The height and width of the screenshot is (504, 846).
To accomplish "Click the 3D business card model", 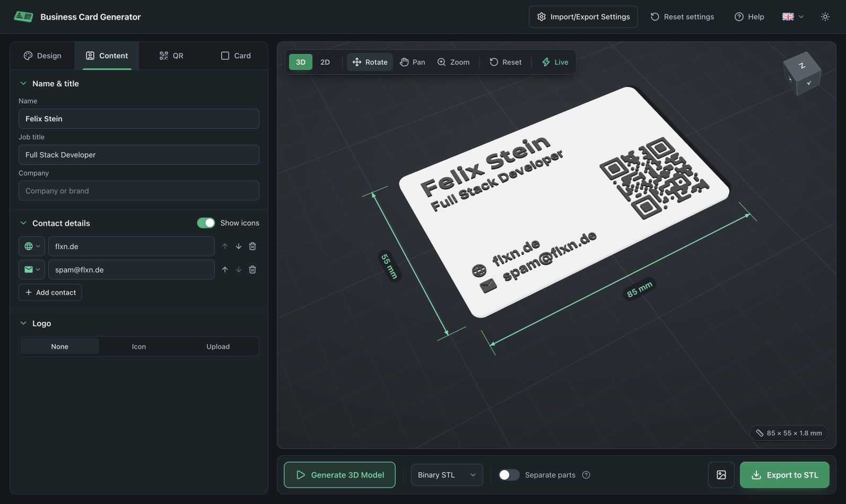I will (563, 201).
